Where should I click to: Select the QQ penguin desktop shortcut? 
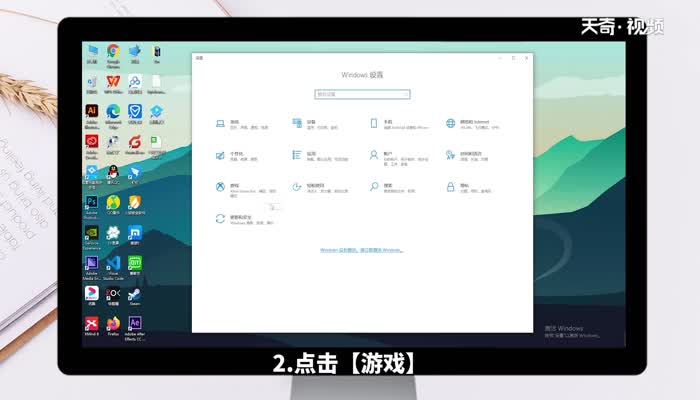pos(113,175)
